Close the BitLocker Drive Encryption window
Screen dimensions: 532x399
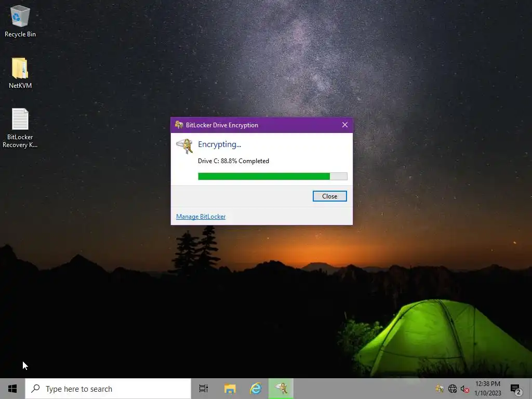point(345,125)
